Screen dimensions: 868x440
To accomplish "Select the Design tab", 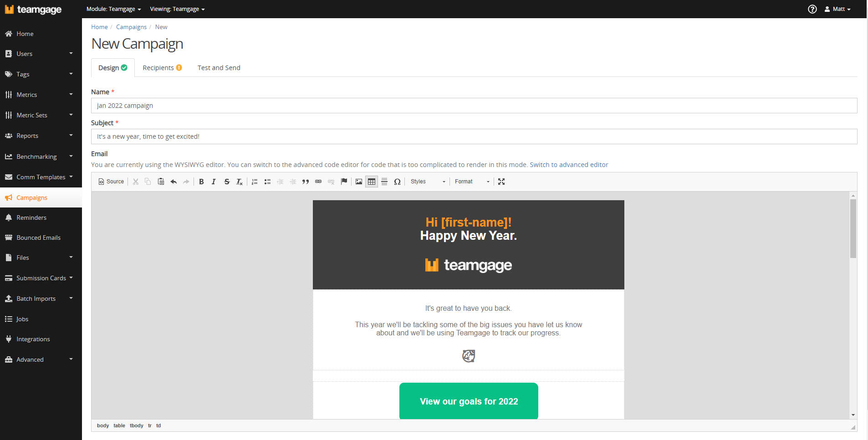I will coord(113,68).
